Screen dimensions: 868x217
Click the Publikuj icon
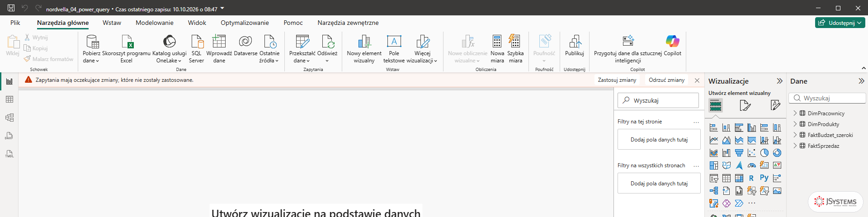(575, 42)
